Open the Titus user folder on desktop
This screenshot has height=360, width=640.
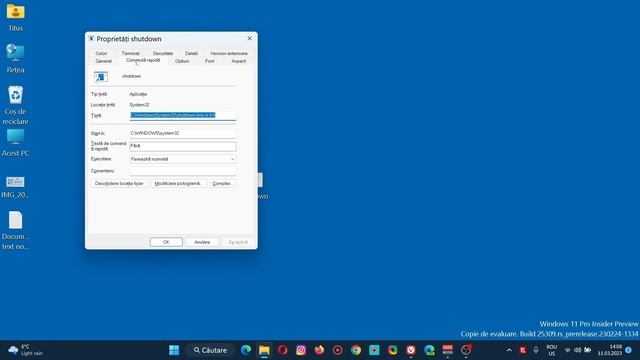point(16,17)
